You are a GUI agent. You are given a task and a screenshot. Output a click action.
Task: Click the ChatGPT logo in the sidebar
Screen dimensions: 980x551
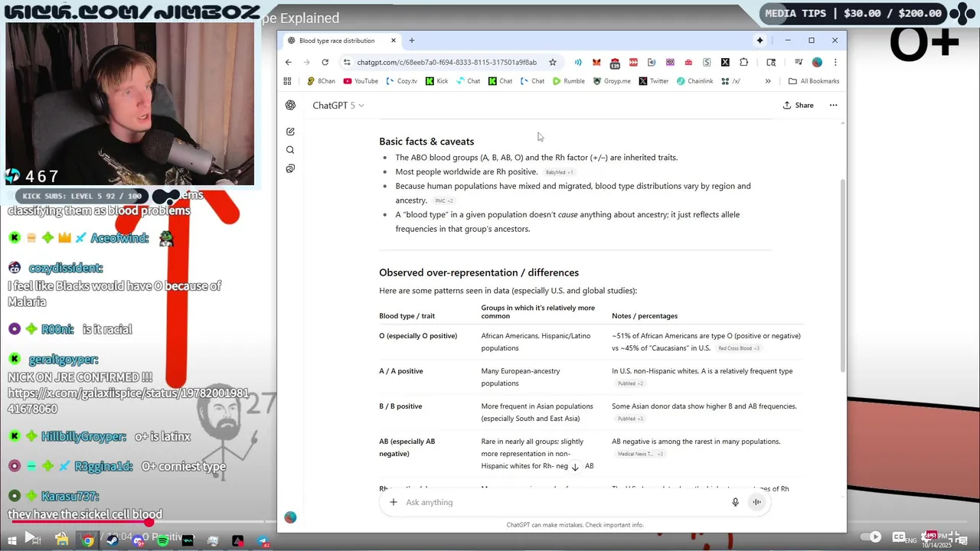click(x=290, y=106)
